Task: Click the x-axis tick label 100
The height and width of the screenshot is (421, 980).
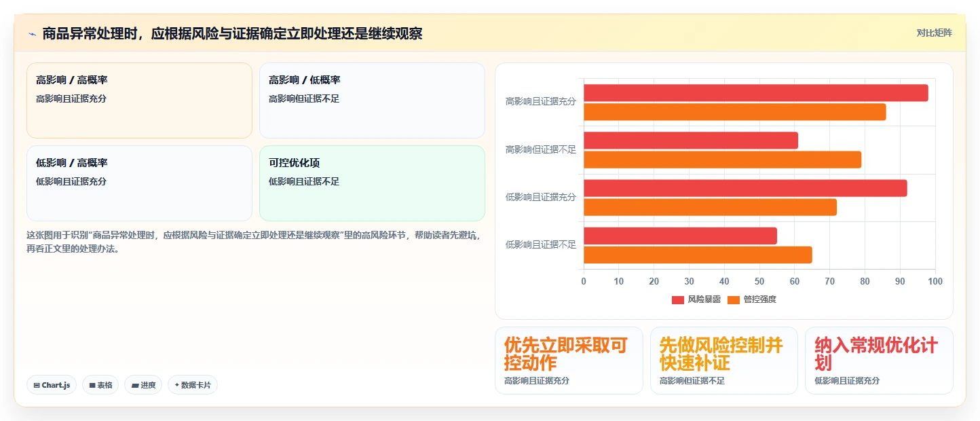Action: (x=935, y=281)
